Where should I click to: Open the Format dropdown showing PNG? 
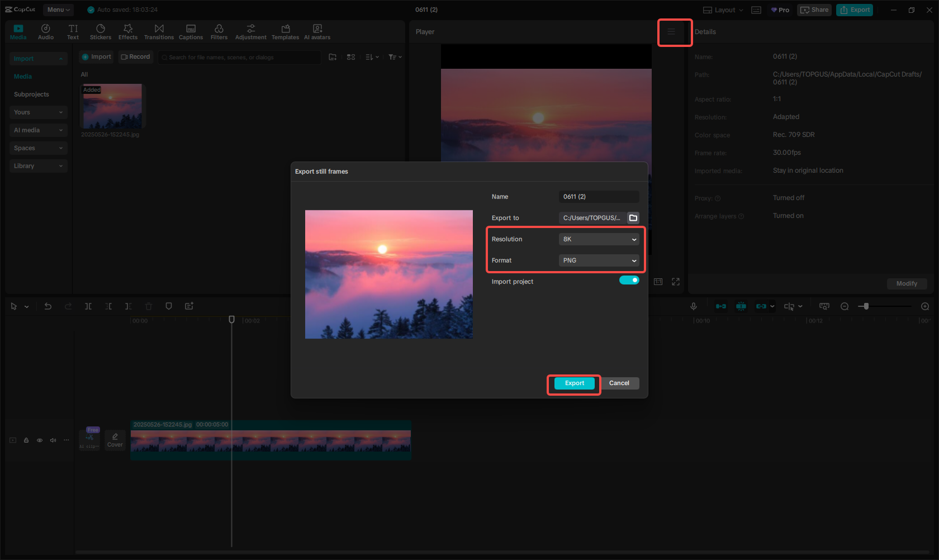599,260
